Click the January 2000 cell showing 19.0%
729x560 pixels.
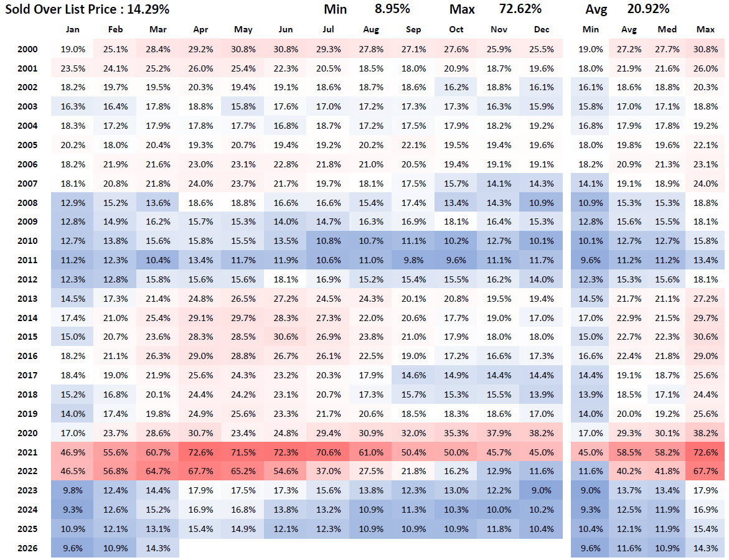tap(73, 49)
